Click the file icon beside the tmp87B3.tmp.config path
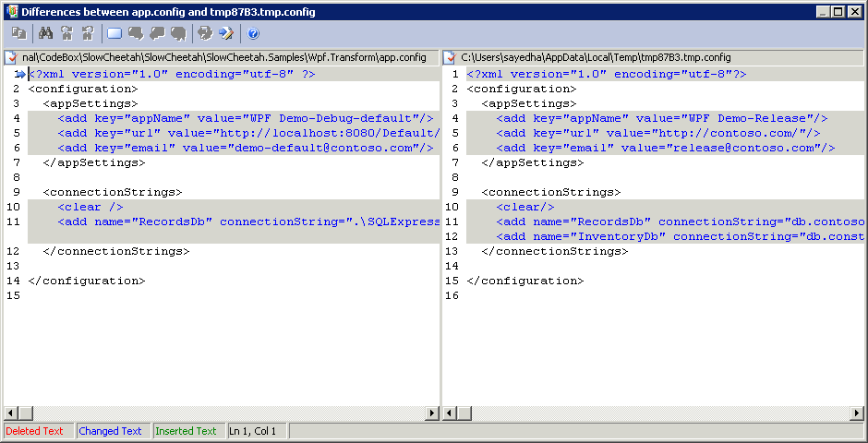This screenshot has width=868, height=443. (452, 57)
